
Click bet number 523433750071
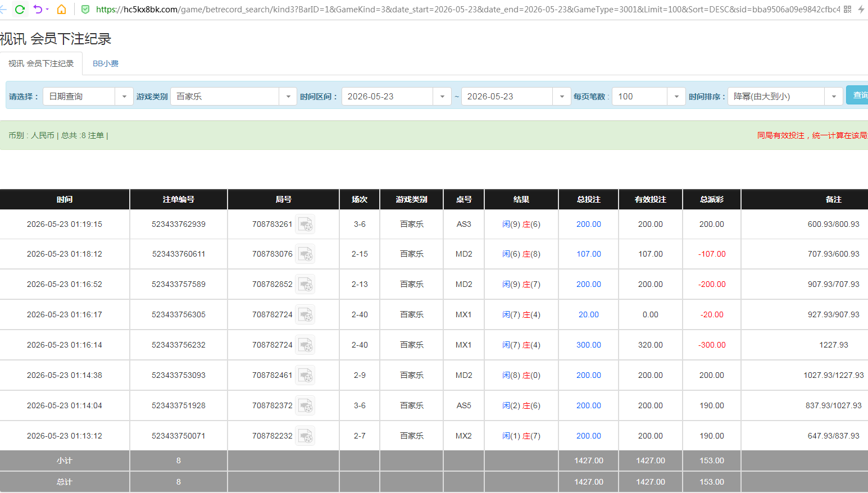point(179,436)
